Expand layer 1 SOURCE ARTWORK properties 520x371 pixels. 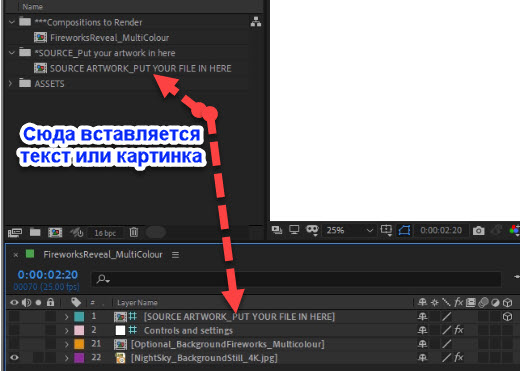pyautogui.click(x=66, y=316)
